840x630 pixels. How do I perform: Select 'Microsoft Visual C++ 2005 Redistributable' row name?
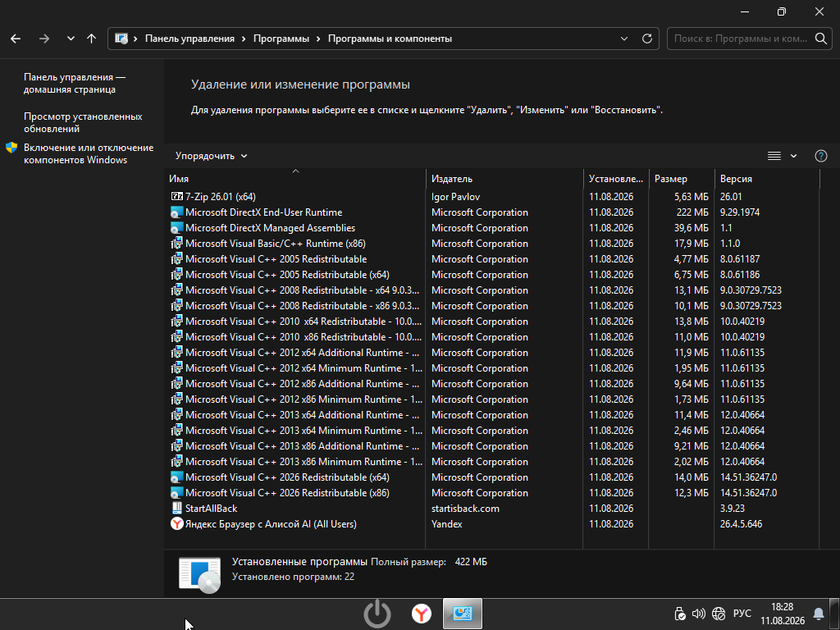[x=276, y=258]
